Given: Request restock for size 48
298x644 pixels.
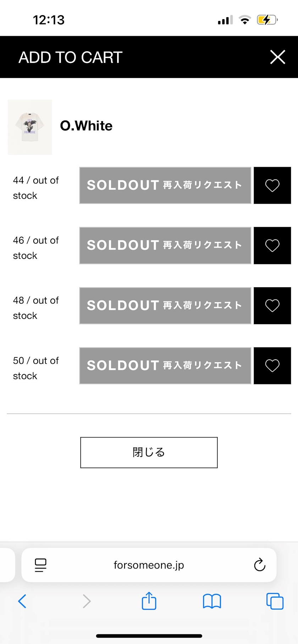Looking at the screenshot, I should pos(165,305).
